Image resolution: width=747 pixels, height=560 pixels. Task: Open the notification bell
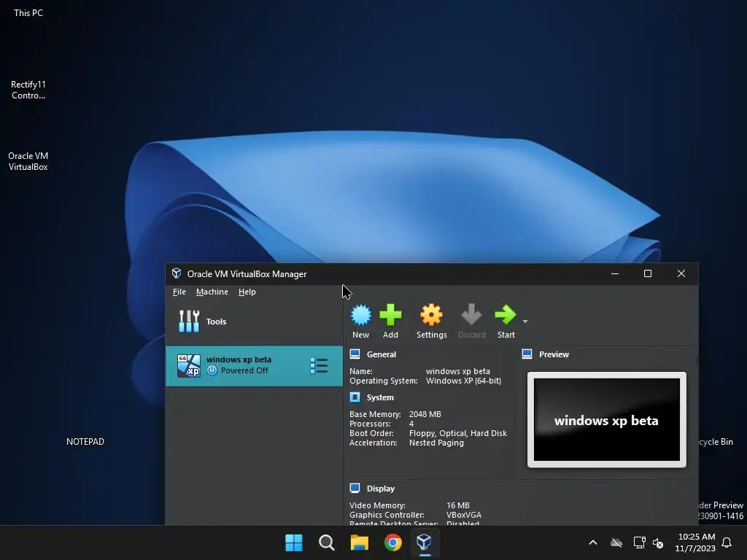click(x=727, y=542)
